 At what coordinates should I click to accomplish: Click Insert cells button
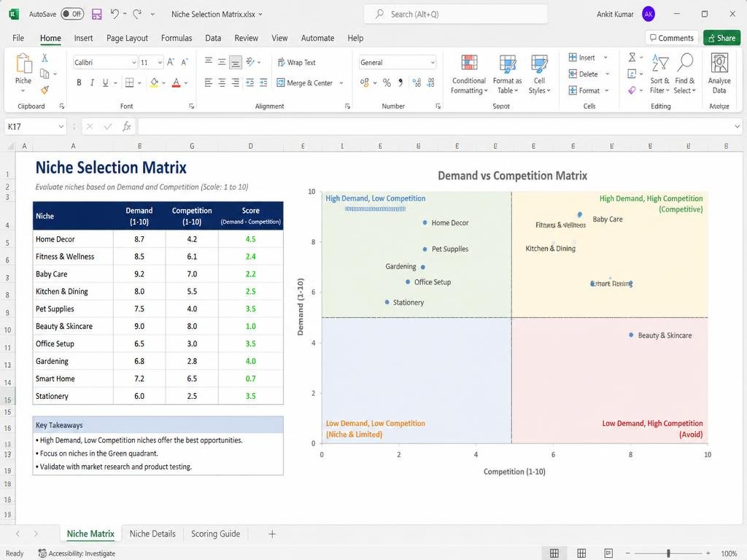(581, 58)
